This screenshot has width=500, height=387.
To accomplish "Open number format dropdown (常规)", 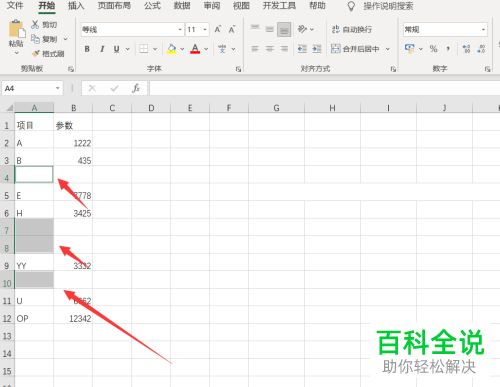I will pyautogui.click(x=483, y=30).
